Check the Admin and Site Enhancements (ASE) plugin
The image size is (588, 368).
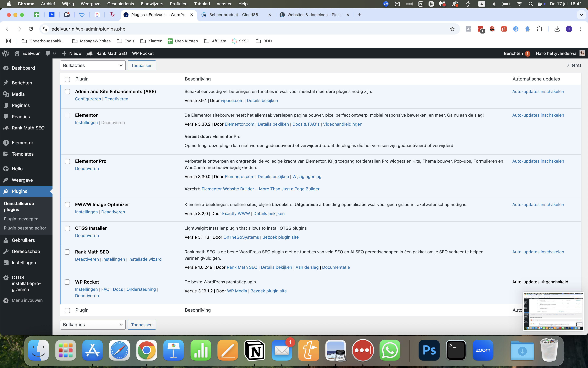pos(67,92)
